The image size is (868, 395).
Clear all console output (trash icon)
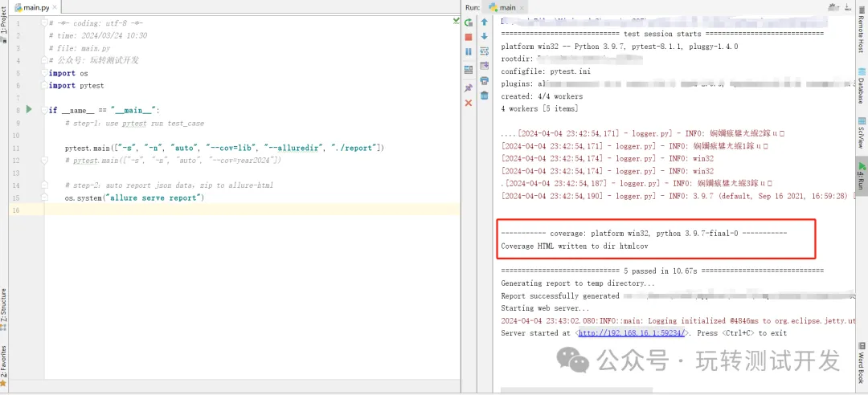[x=485, y=96]
